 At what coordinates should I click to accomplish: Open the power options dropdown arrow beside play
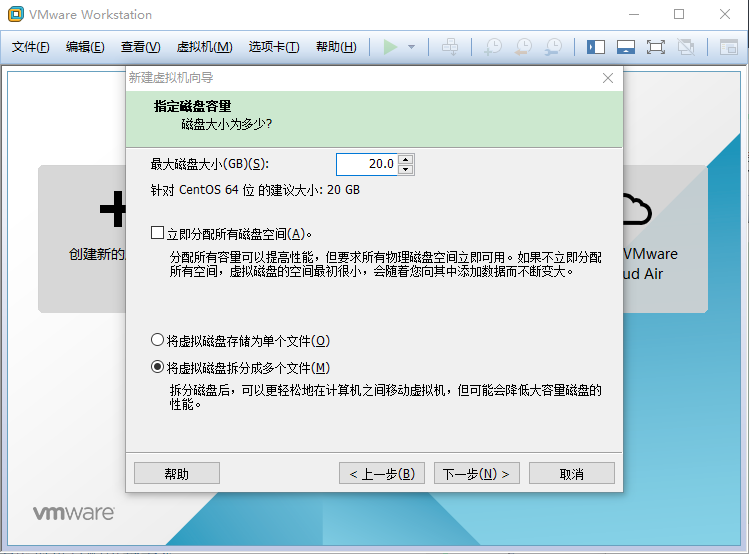(411, 47)
